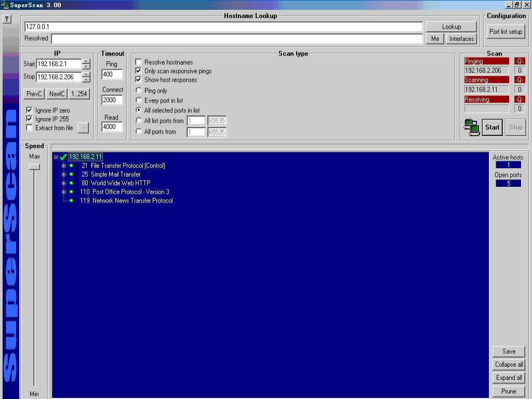
Task: Expand the port 21 FTP entry
Action: point(63,166)
